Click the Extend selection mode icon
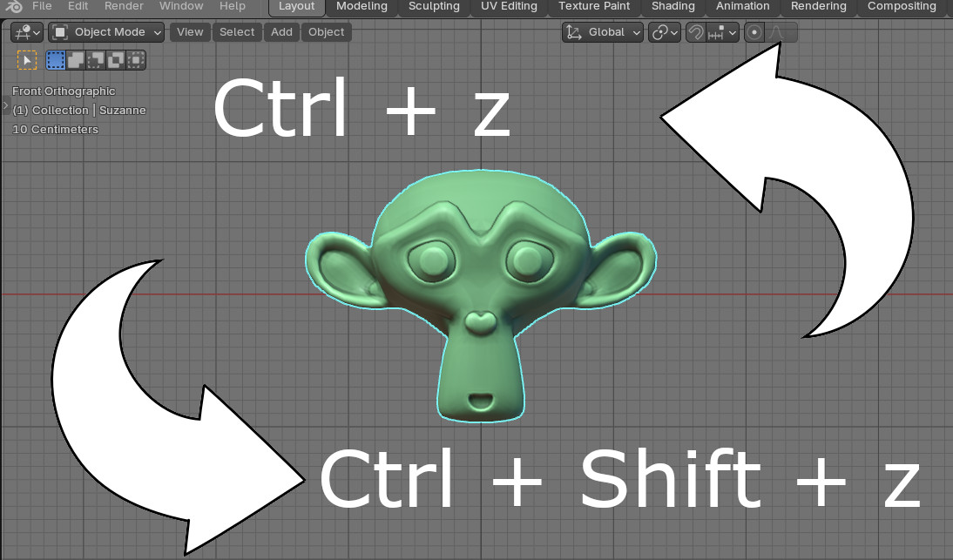Screen dimensions: 953x560 pos(74,59)
